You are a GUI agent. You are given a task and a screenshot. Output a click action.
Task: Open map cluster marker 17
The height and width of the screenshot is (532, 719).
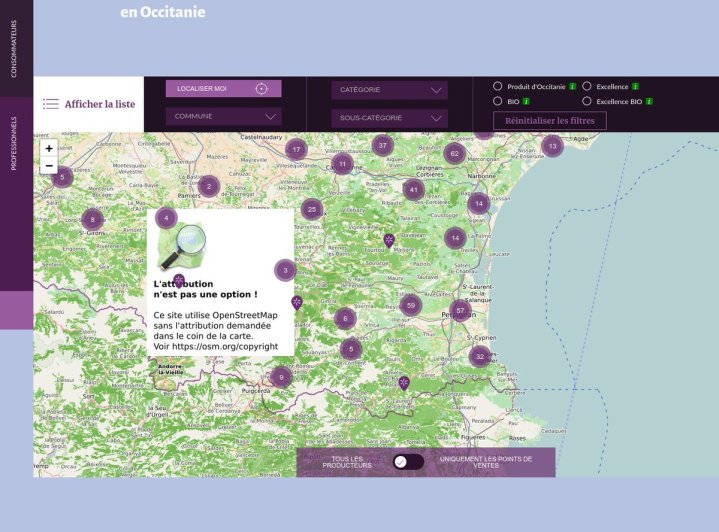point(296,150)
